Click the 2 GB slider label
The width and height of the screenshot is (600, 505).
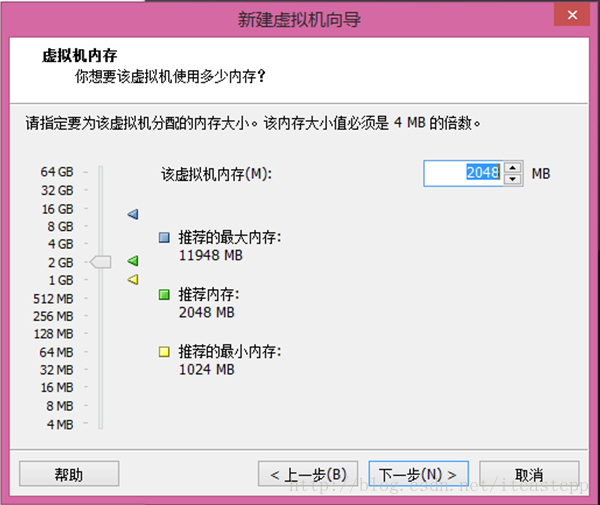[60, 262]
